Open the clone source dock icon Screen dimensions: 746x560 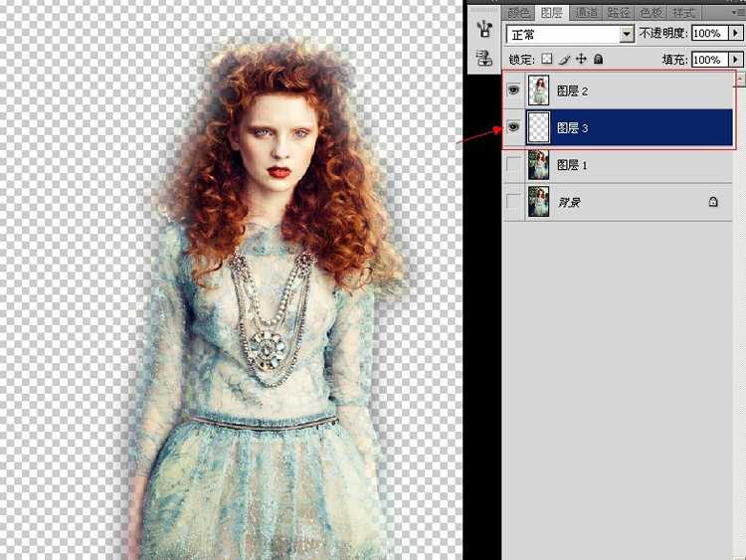tap(484, 58)
